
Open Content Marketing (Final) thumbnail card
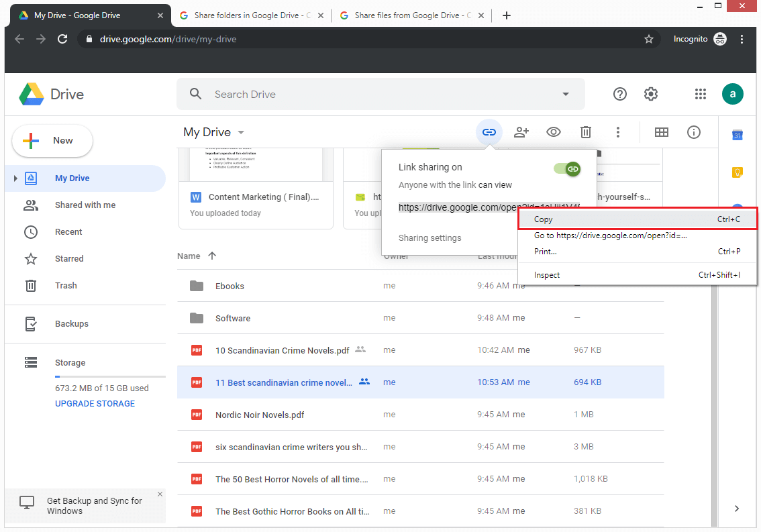click(x=256, y=189)
